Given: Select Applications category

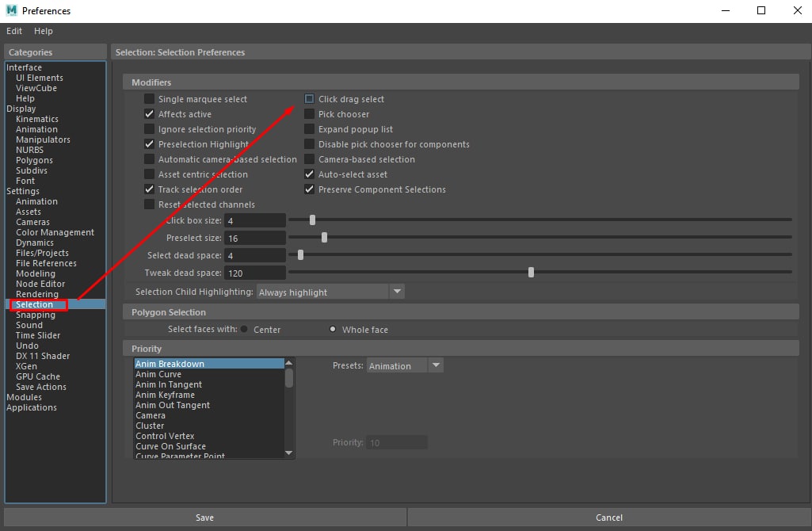Looking at the screenshot, I should [32, 407].
